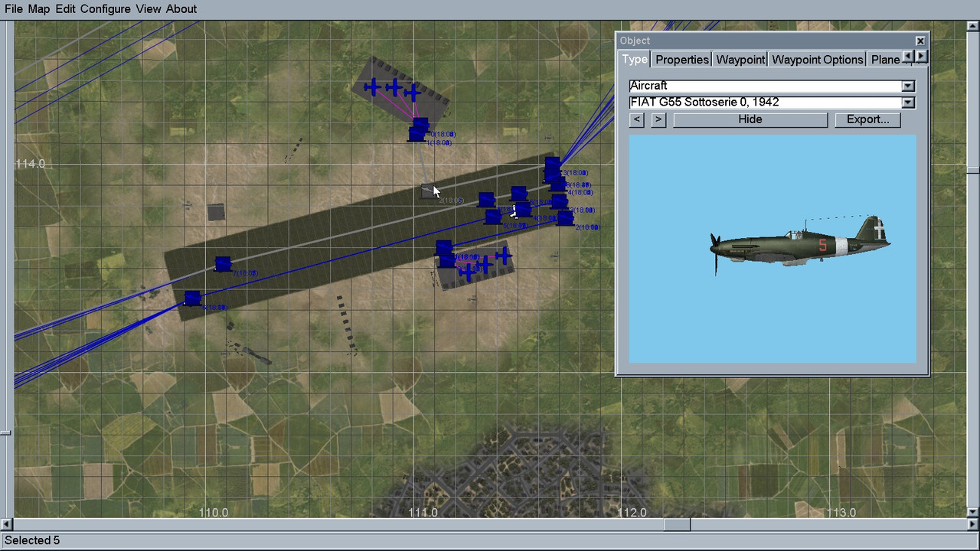Select the middle parked plane in south parking area
The image size is (980, 551).
(x=484, y=265)
